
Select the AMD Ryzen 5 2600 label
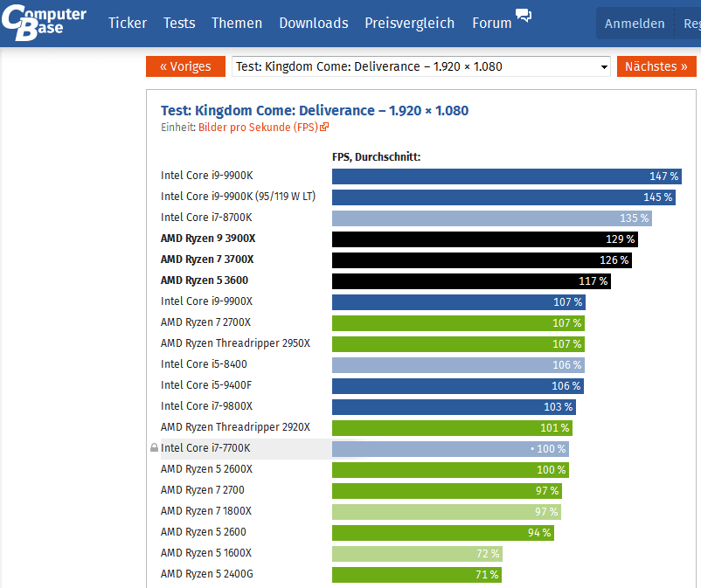tap(204, 532)
